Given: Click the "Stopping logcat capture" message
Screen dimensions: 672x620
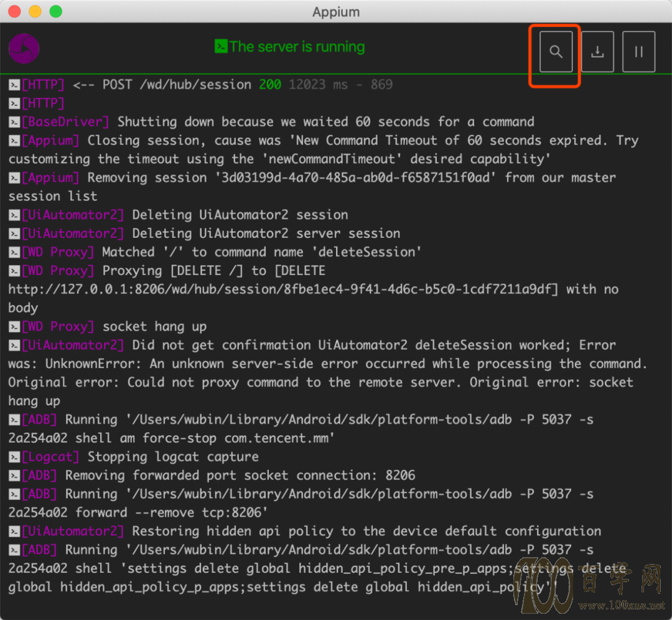Looking at the screenshot, I should point(173,457).
